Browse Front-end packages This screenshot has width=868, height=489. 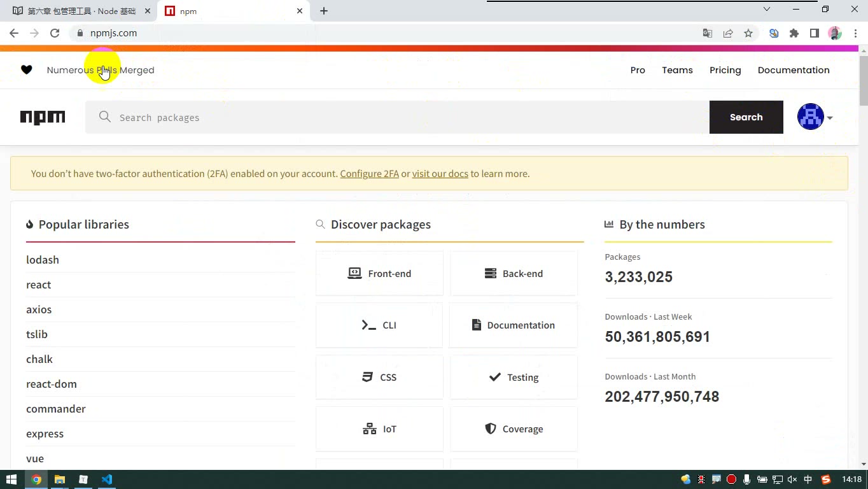[379, 273]
